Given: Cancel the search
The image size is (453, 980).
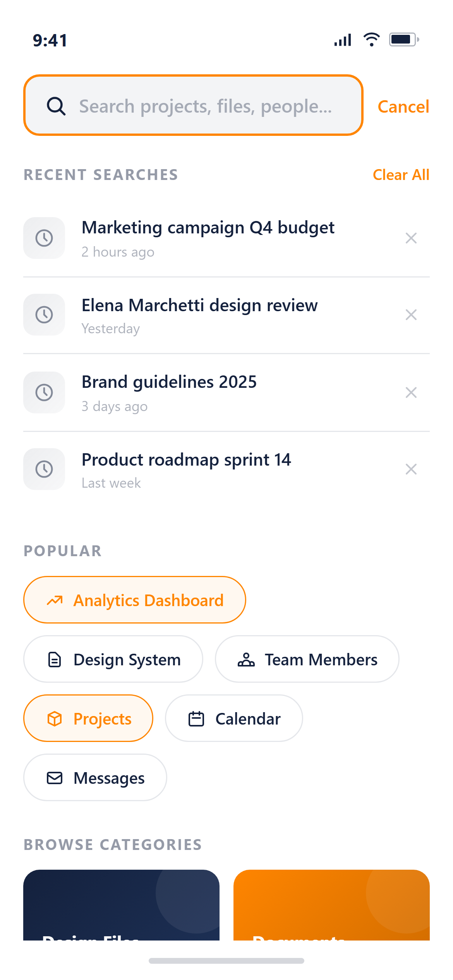Looking at the screenshot, I should point(403,106).
